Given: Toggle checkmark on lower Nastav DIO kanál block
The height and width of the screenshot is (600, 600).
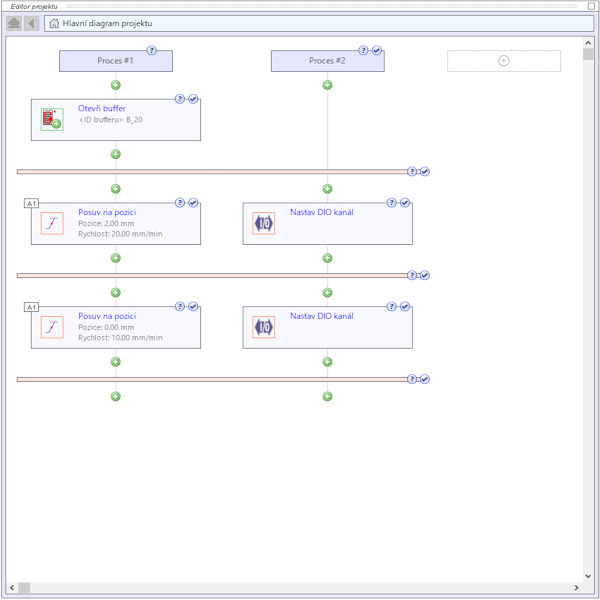Looking at the screenshot, I should (405, 306).
